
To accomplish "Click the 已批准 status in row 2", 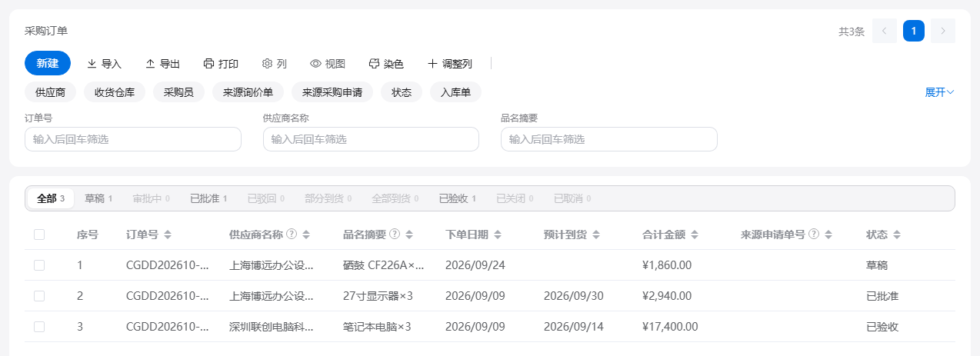I will coord(882,296).
